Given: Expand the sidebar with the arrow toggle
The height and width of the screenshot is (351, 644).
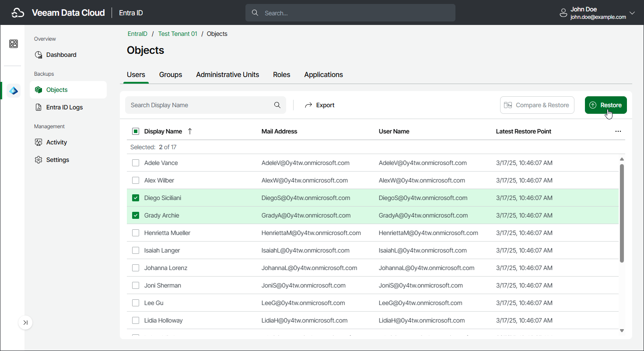Looking at the screenshot, I should pyautogui.click(x=25, y=323).
